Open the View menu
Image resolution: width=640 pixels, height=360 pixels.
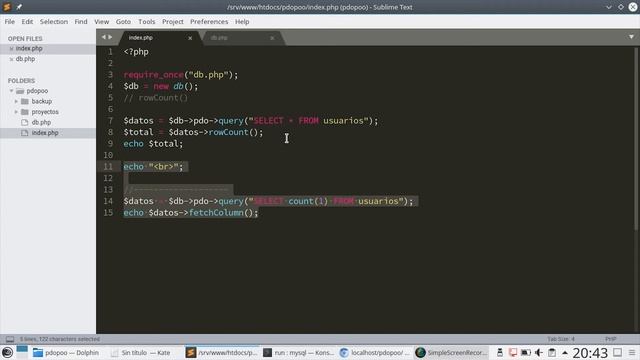[101, 22]
